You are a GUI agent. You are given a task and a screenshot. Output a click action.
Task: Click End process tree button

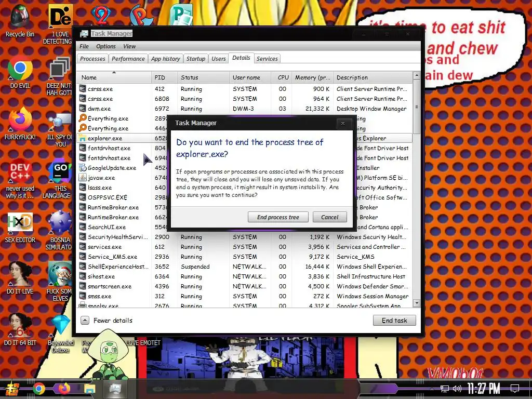pyautogui.click(x=278, y=217)
